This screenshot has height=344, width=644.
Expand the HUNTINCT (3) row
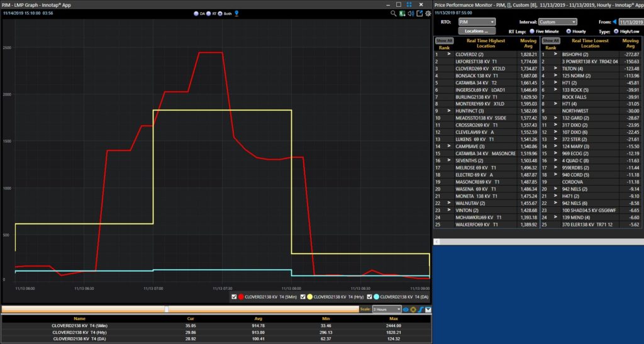(449, 111)
